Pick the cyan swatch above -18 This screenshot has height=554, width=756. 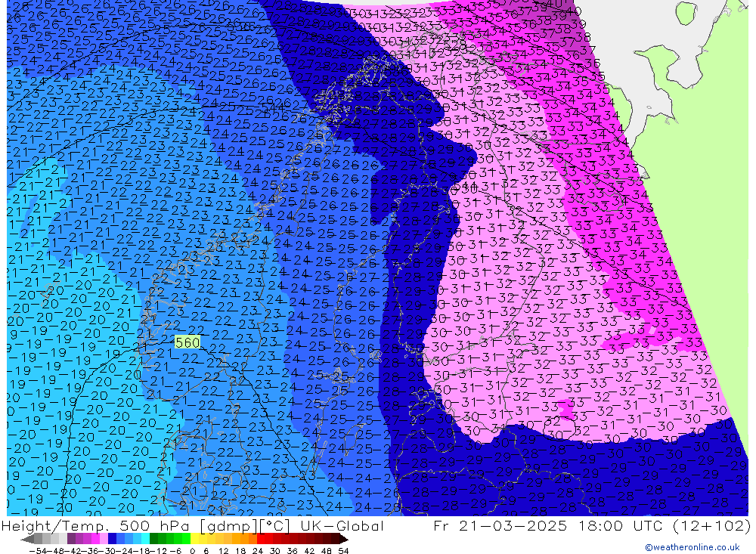[x=145, y=539]
